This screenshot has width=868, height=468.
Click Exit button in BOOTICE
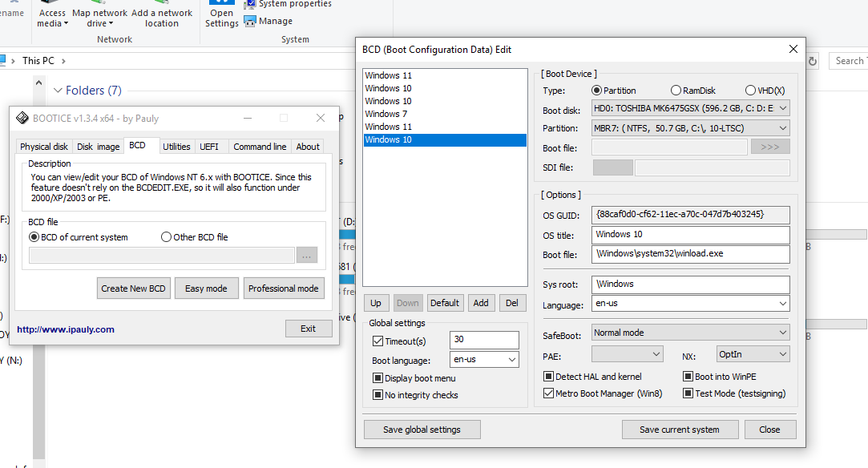pyautogui.click(x=309, y=329)
